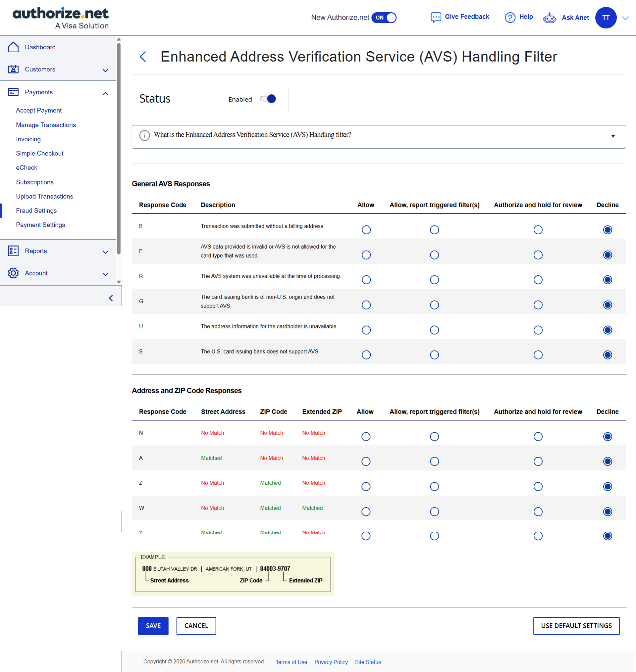Open Upload Transactions menu item
This screenshot has height=672, width=636.
pyautogui.click(x=44, y=196)
